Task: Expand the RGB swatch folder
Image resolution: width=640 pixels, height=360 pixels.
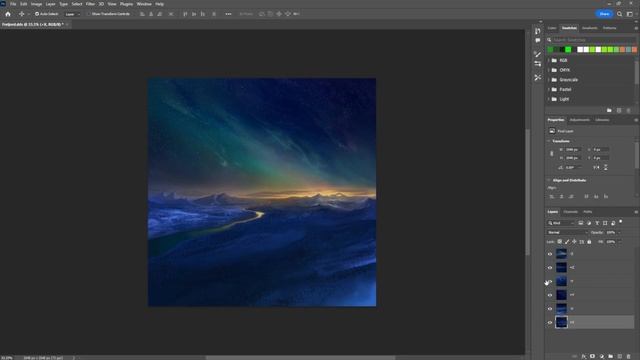Action: [x=549, y=60]
